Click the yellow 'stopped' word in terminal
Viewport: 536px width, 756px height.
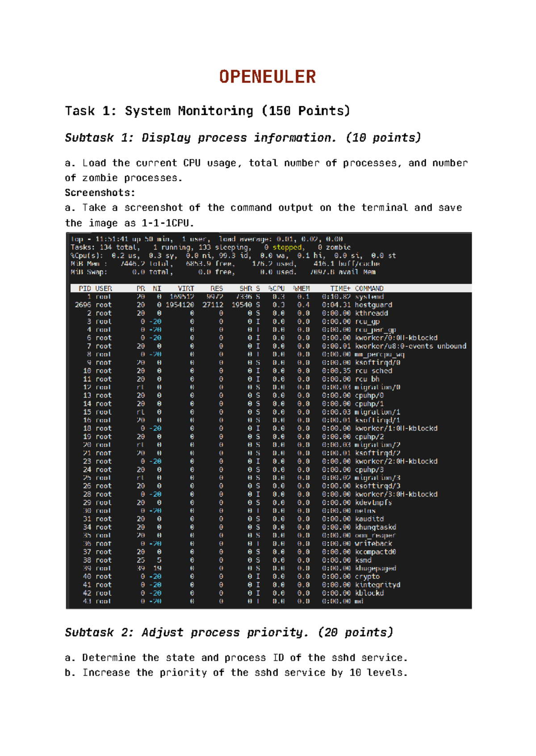coord(287,247)
